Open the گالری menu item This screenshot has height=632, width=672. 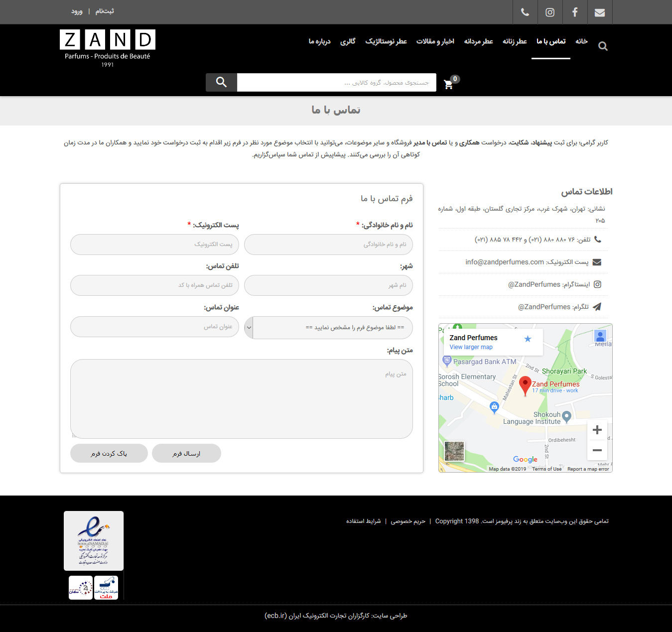pos(348,41)
